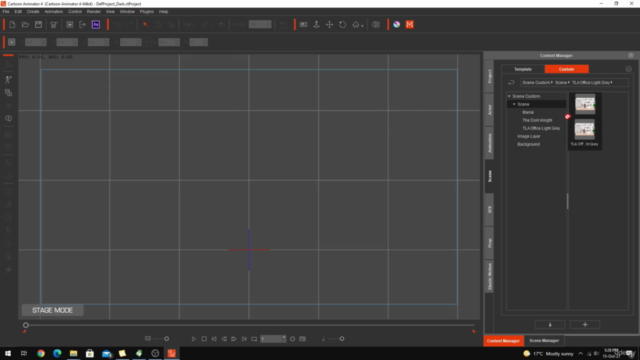Viewport: 640px width, 360px height.
Task: Select the rotate camera tool
Action: click(x=342, y=24)
